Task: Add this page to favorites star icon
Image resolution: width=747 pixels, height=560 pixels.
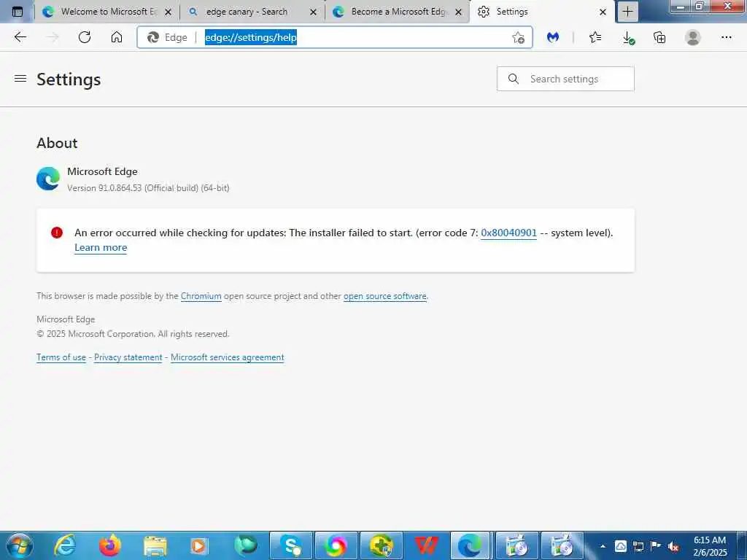Action: 519,38
